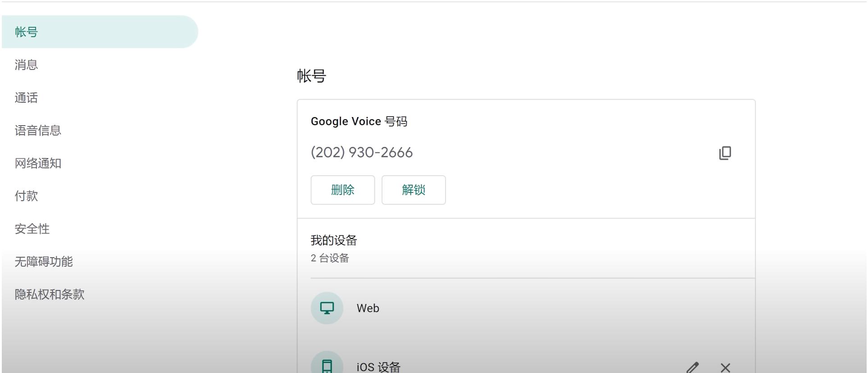Open the 消息 settings section

pos(26,65)
